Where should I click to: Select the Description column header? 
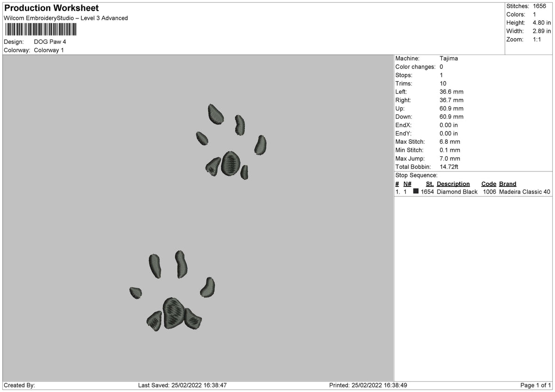point(453,184)
